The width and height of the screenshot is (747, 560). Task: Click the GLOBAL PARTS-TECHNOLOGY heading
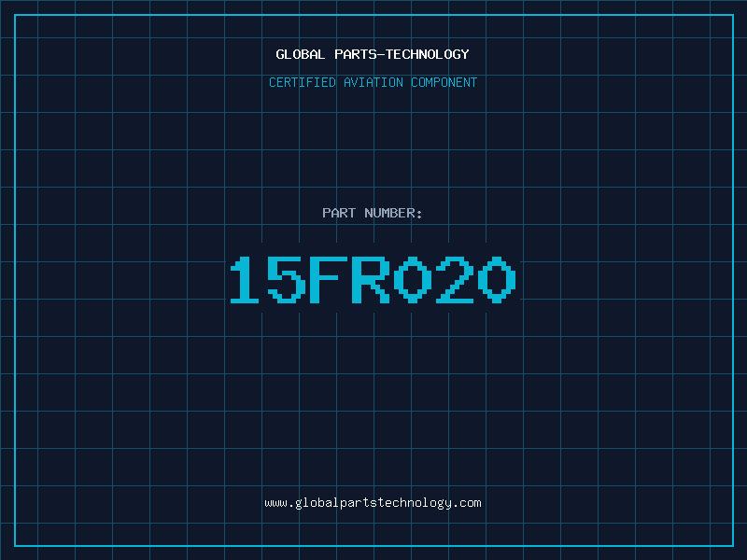373,54
